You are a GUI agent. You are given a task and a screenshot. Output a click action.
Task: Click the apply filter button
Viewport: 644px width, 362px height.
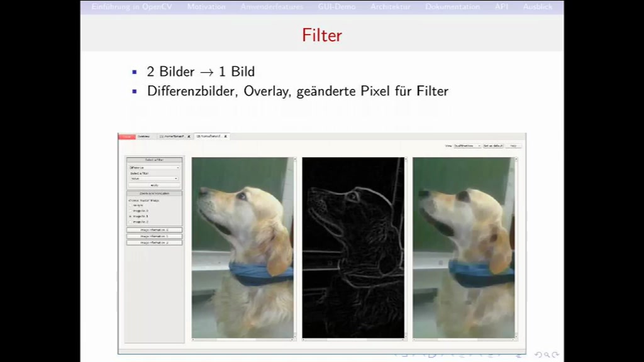click(x=154, y=185)
